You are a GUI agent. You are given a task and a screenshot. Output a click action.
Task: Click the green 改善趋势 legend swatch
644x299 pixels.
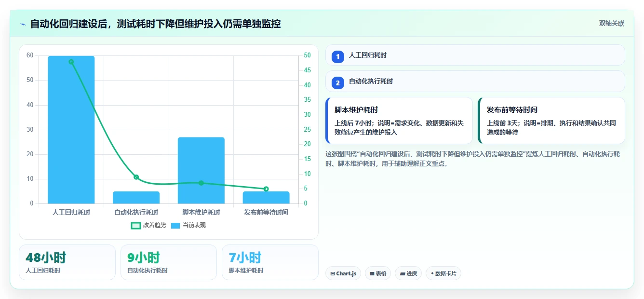coord(136,225)
